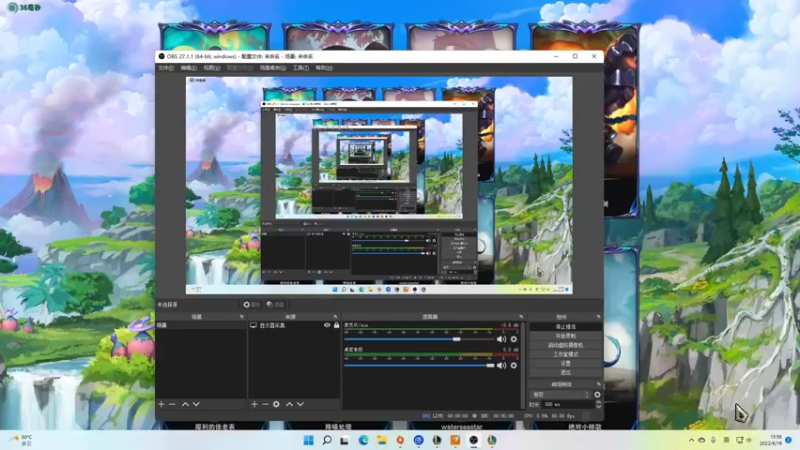
Task: Click the Start Recording button
Action: (x=565, y=336)
